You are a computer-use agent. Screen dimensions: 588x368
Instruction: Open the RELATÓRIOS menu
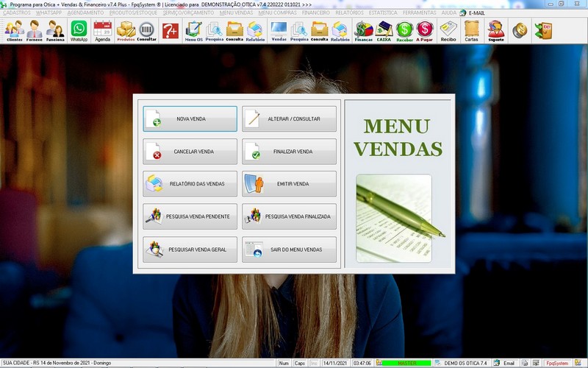[x=350, y=13]
